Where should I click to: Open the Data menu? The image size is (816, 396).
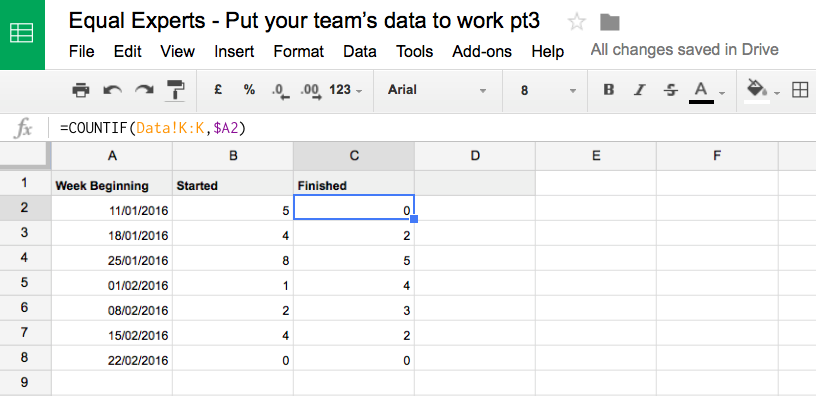coord(360,52)
